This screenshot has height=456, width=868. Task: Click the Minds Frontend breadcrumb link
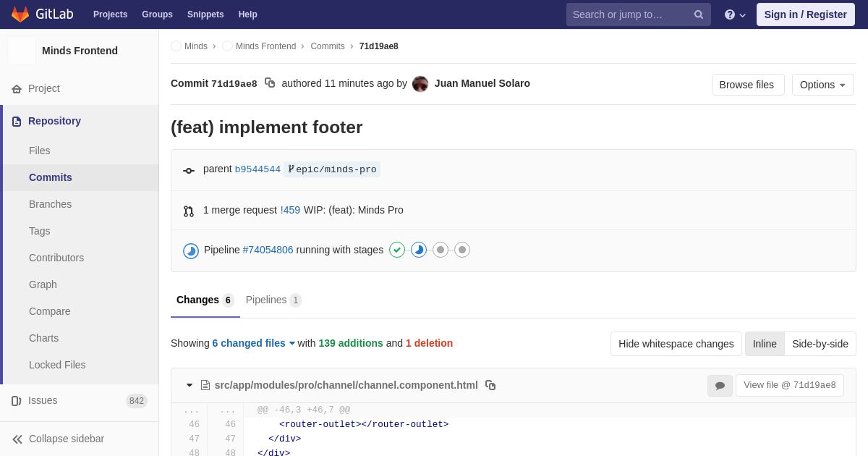[265, 46]
